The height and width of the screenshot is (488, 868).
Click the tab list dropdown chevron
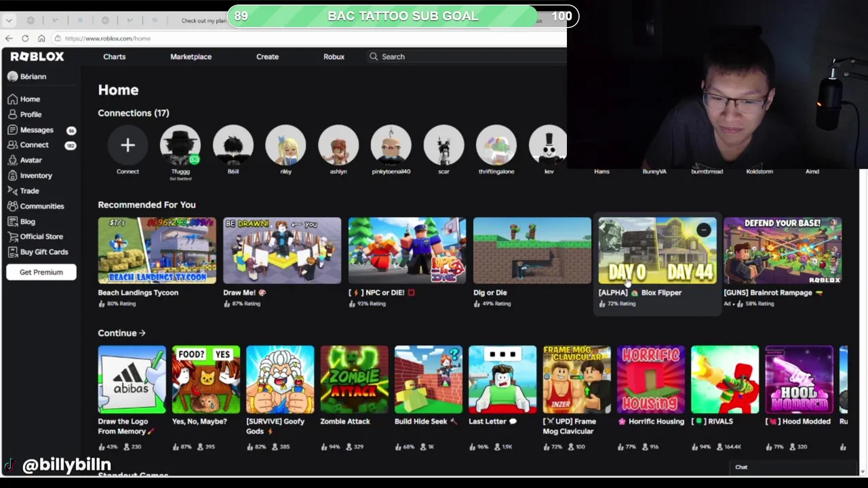[x=9, y=20]
